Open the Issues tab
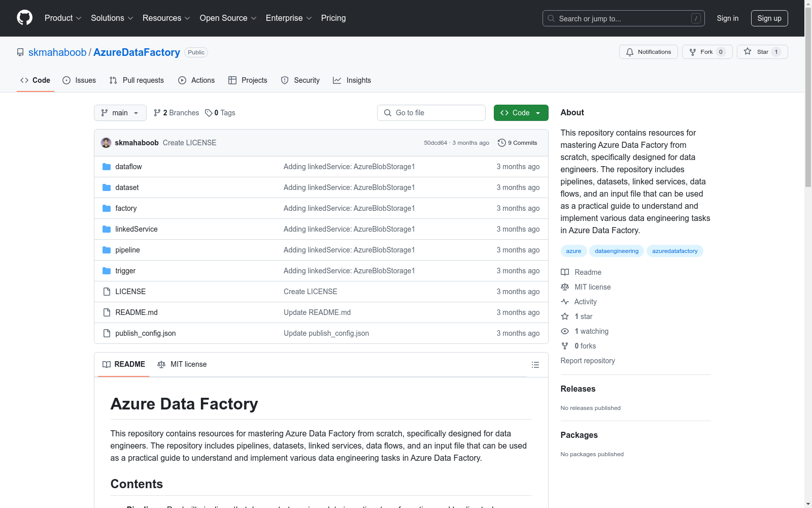 point(79,80)
